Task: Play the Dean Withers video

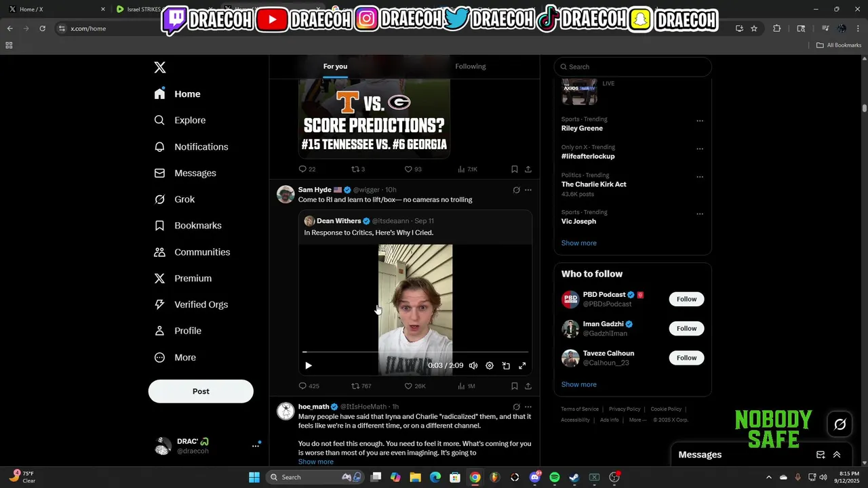Action: point(309,365)
